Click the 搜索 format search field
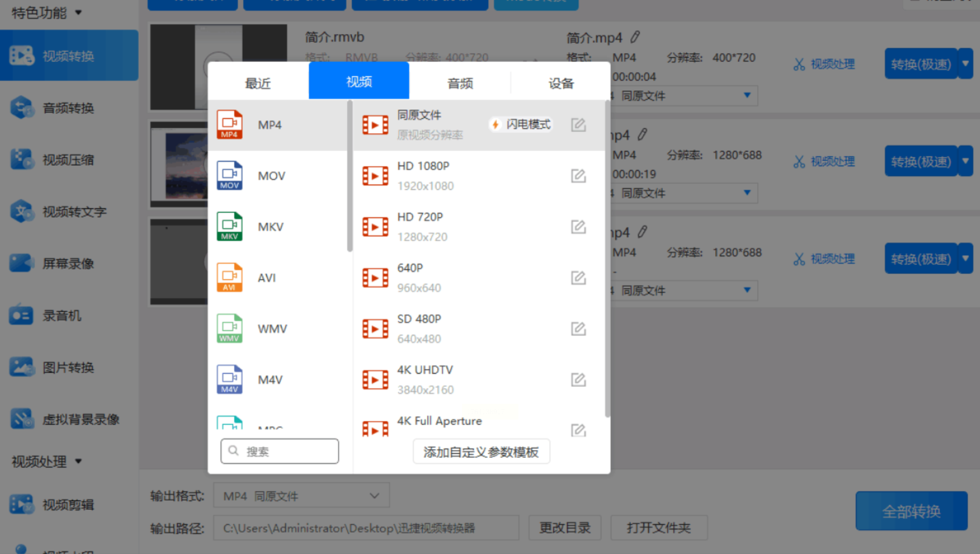Screen dimensions: 980x554 (x=280, y=451)
